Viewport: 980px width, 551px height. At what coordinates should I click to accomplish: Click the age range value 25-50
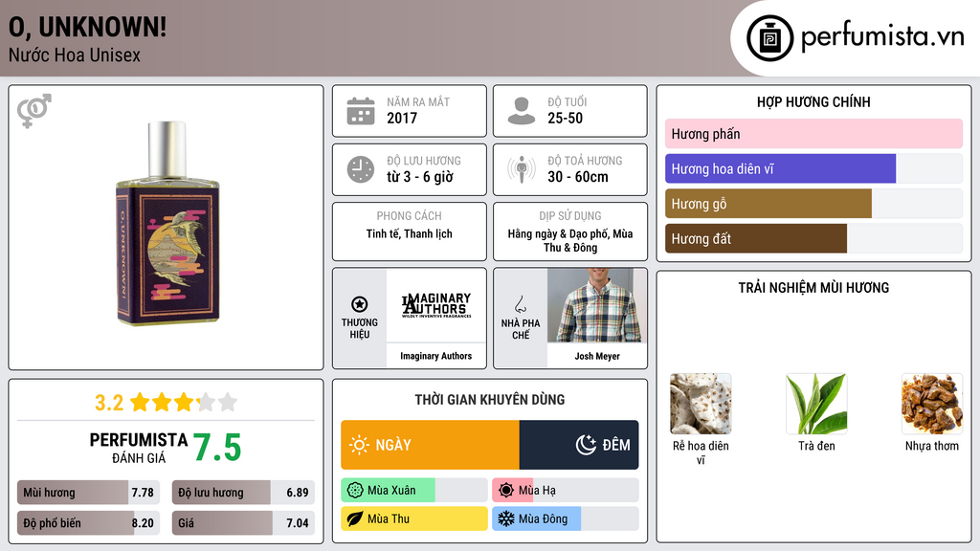565,118
